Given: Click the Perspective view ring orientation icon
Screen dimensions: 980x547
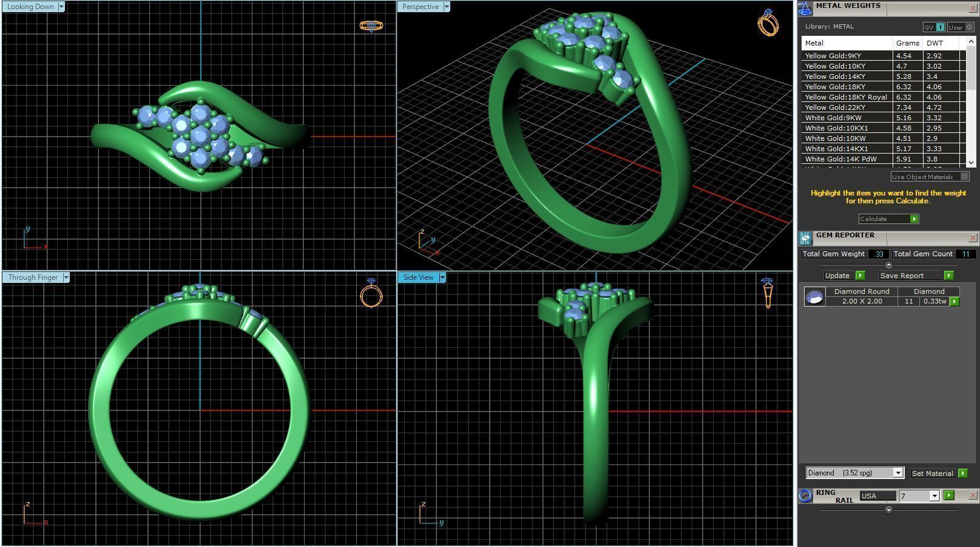Looking at the screenshot, I should coord(768,22).
